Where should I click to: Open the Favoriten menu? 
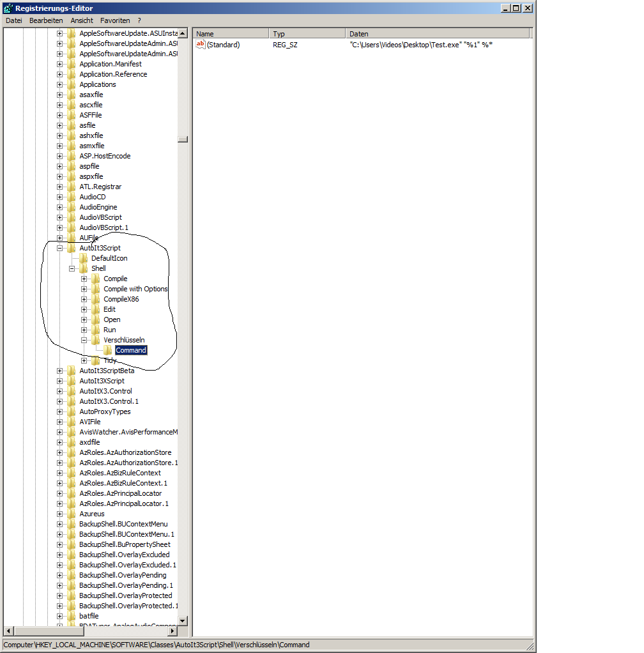point(115,20)
